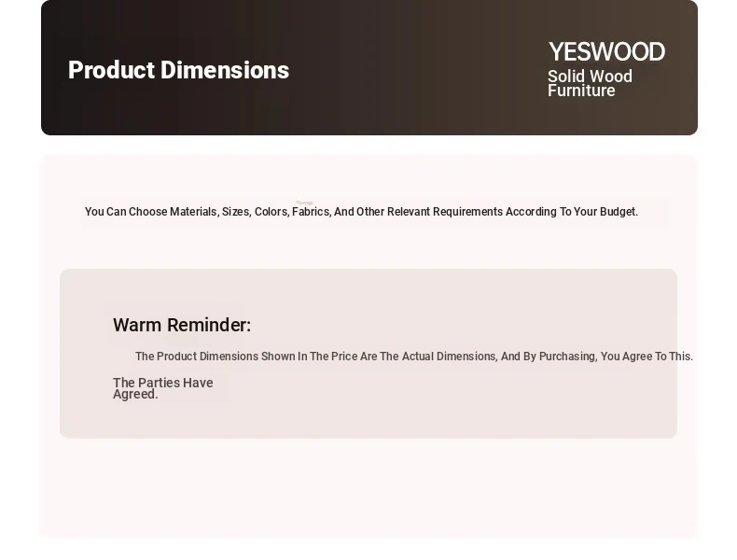Click the word Colors in the sentence
The image size is (737, 560).
pyautogui.click(x=271, y=212)
